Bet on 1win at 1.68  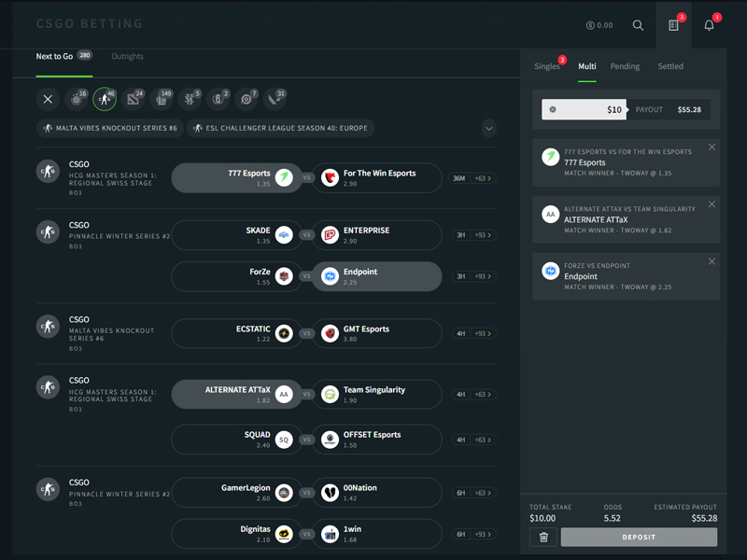click(x=377, y=534)
